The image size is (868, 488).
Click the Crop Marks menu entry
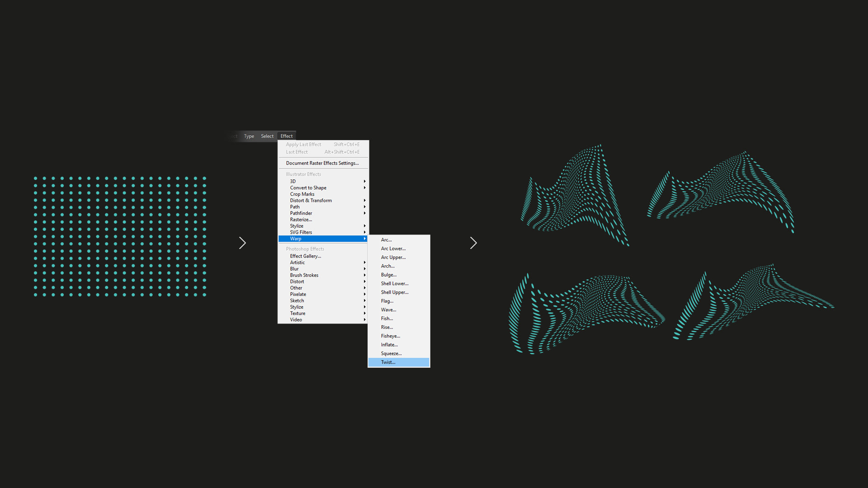tap(302, 194)
